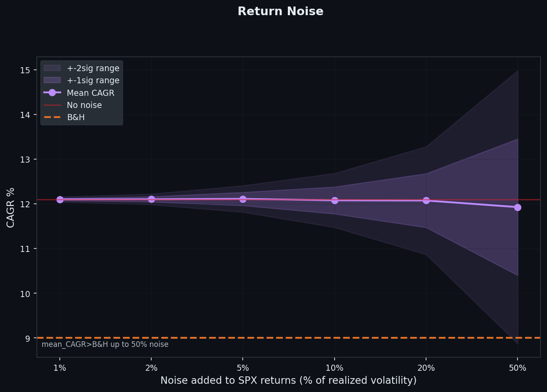Click the +-2sig range legend swatch
The image size is (547, 392).
click(x=52, y=68)
